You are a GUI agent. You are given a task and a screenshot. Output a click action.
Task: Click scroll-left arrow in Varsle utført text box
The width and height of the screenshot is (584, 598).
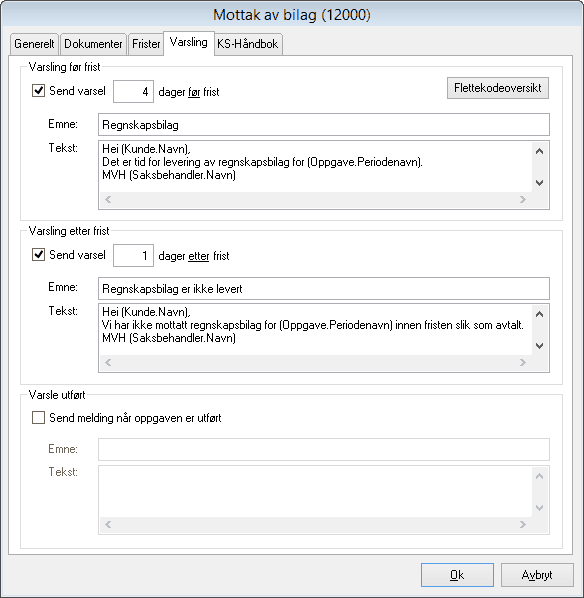108,524
